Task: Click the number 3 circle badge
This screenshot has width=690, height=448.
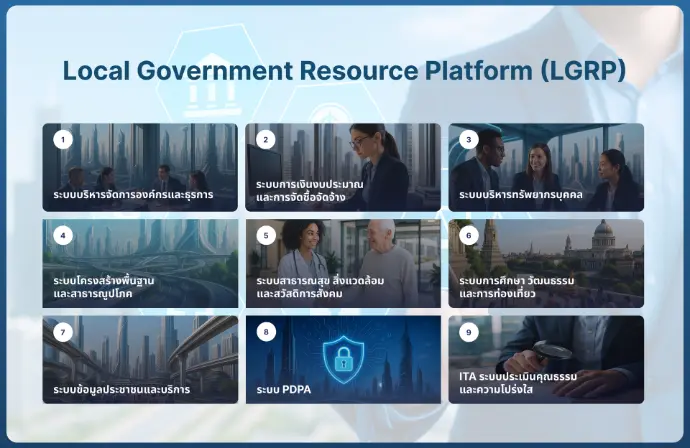Action: [x=469, y=140]
